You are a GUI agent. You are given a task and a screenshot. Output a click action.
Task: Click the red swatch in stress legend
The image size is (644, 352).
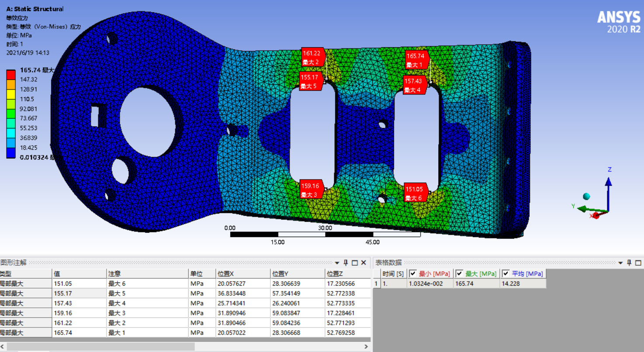pos(11,74)
